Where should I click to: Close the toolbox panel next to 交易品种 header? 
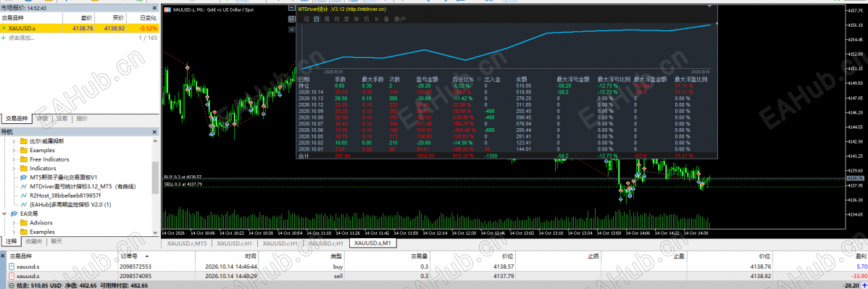pyautogui.click(x=4, y=256)
